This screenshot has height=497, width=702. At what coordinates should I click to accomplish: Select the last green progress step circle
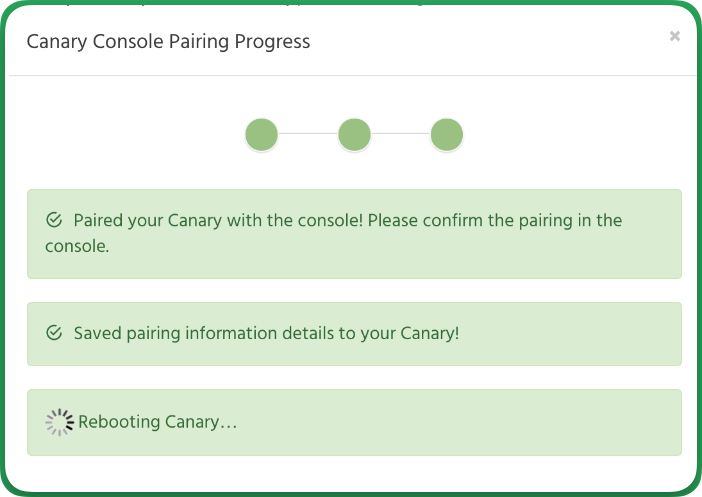click(447, 134)
